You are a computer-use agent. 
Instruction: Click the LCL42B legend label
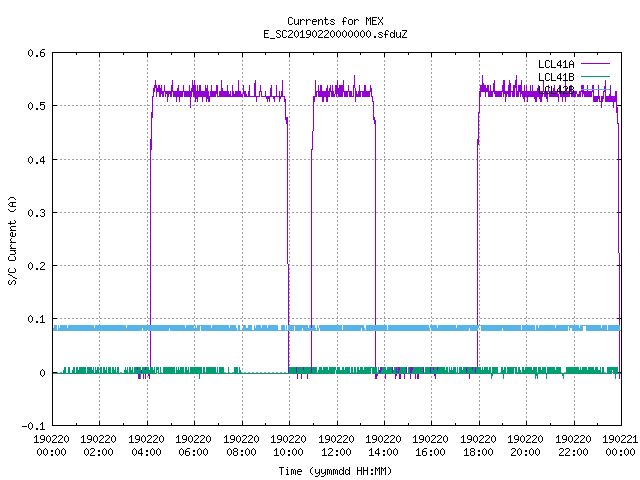click(x=556, y=90)
